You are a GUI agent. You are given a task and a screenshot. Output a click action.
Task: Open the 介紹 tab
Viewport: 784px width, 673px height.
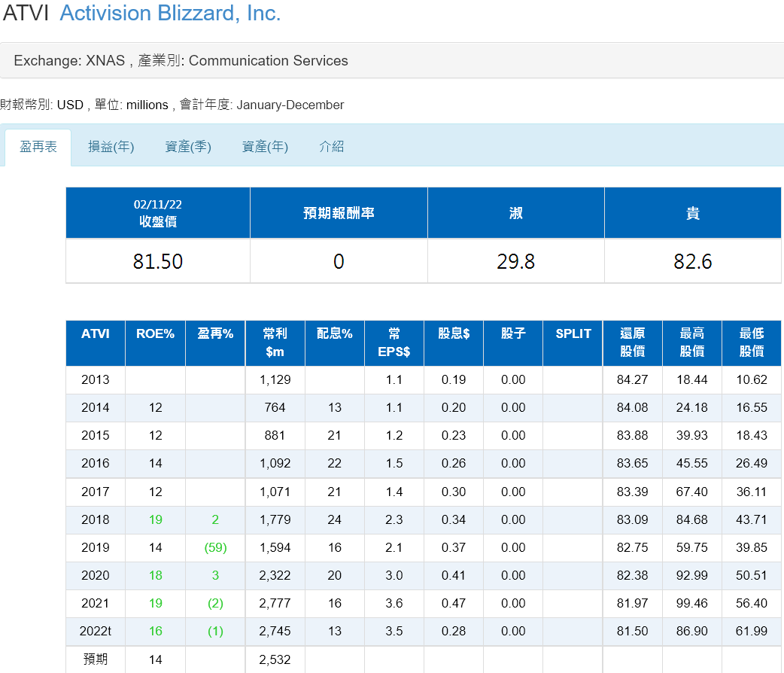point(332,147)
